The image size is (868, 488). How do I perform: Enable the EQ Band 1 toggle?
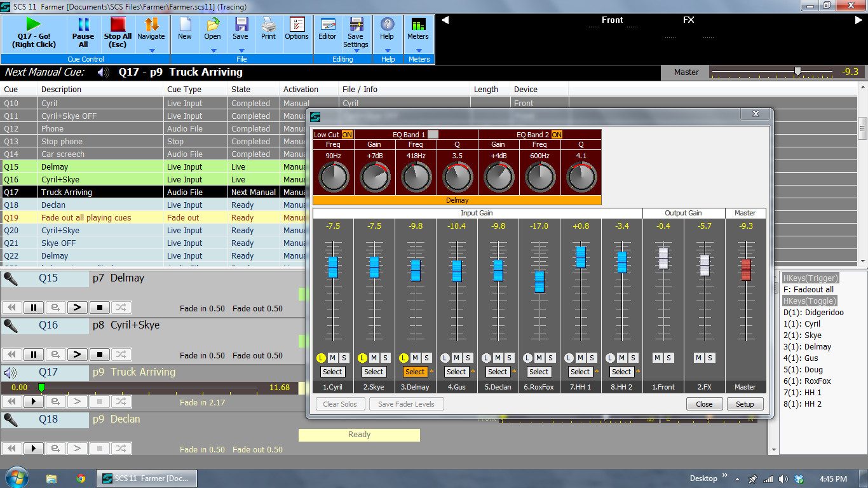[433, 135]
